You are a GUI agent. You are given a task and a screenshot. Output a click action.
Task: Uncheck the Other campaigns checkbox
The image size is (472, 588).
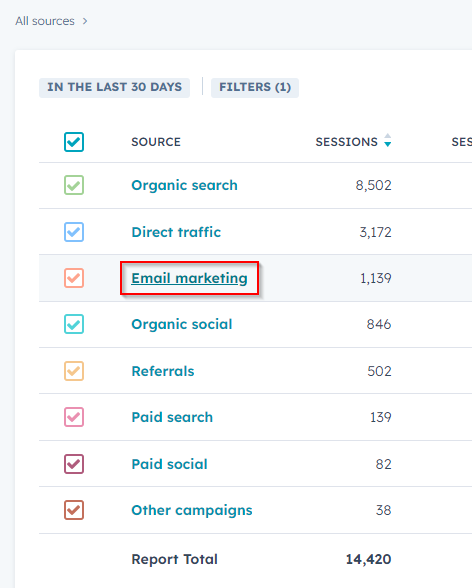tap(74, 510)
